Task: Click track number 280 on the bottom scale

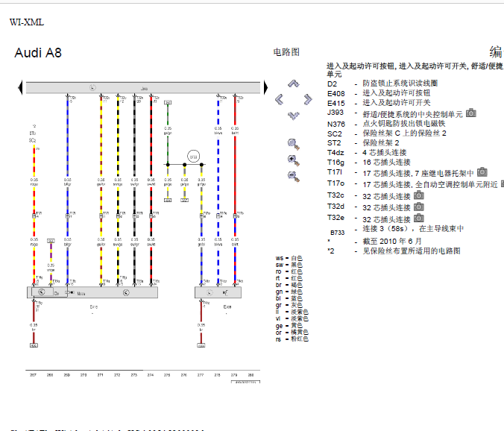Action: [251, 375]
